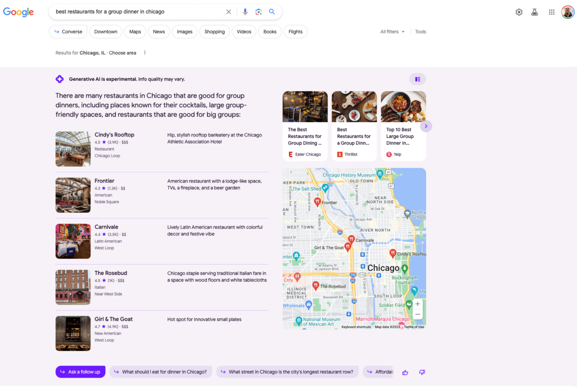Click the Girl & The Goat map pin
The image size is (577, 392).
pos(348,247)
